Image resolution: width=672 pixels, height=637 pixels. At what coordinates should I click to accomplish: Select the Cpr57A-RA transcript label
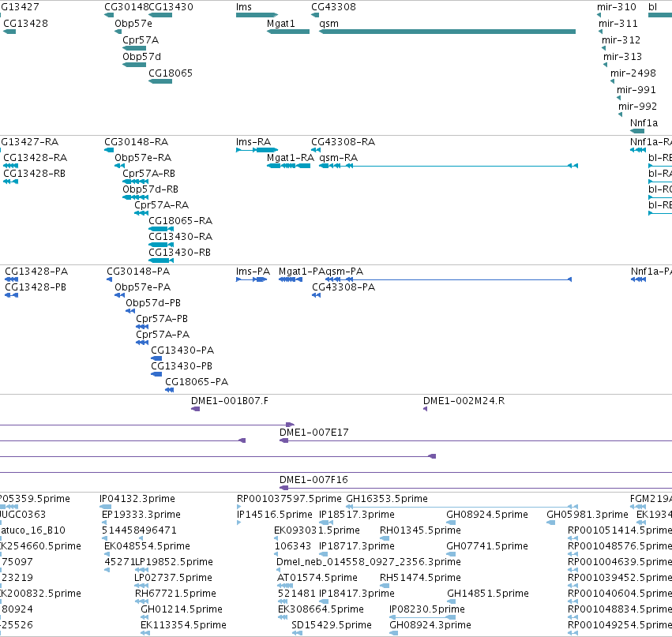click(x=162, y=205)
